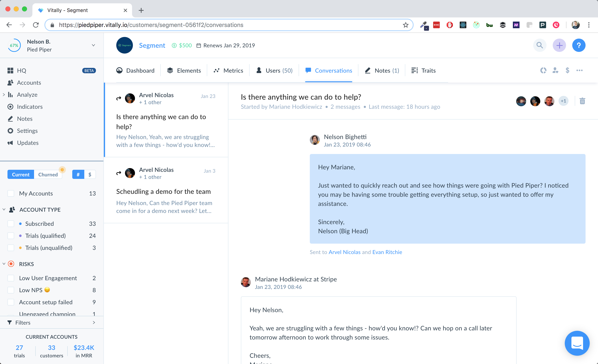Click the health score ring icon in tab bar

543,70
